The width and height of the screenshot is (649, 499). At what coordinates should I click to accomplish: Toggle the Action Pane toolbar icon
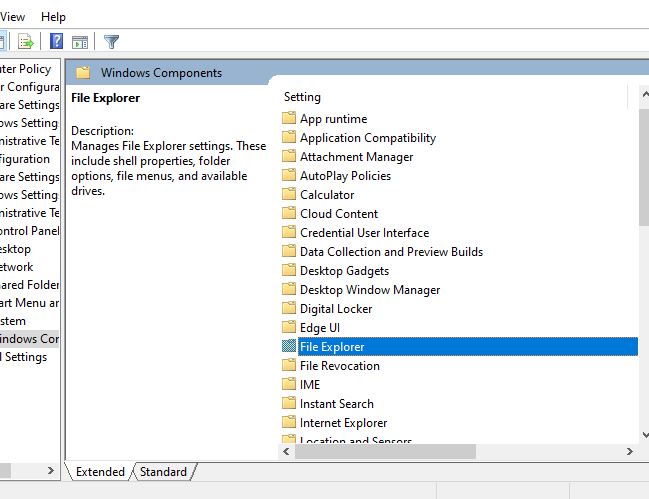point(80,42)
